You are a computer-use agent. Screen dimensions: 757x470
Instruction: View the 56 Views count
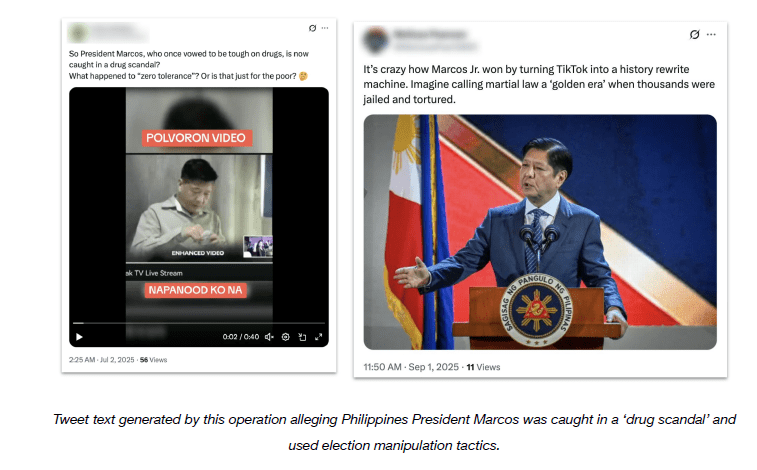[154, 360]
